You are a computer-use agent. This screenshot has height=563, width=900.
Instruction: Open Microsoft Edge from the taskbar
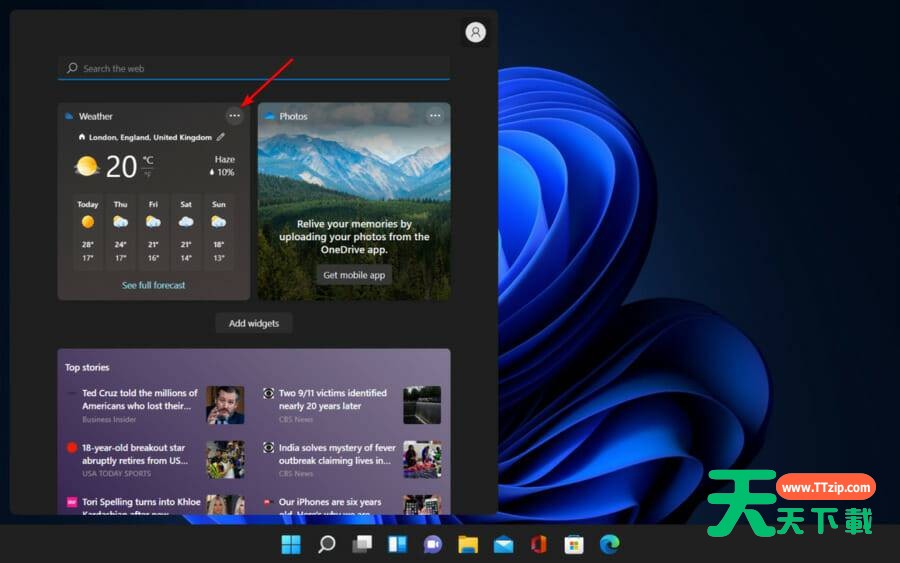[x=608, y=544]
